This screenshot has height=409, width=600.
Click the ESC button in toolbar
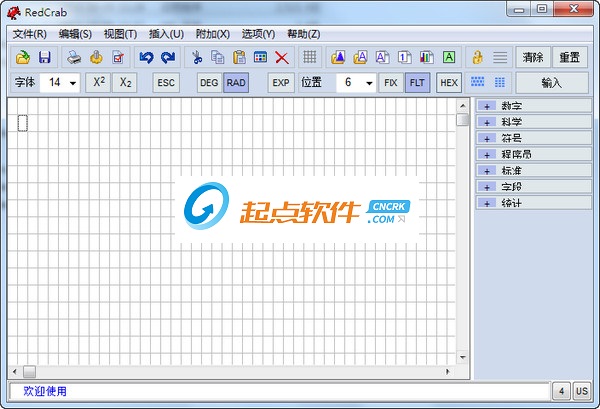pos(166,83)
